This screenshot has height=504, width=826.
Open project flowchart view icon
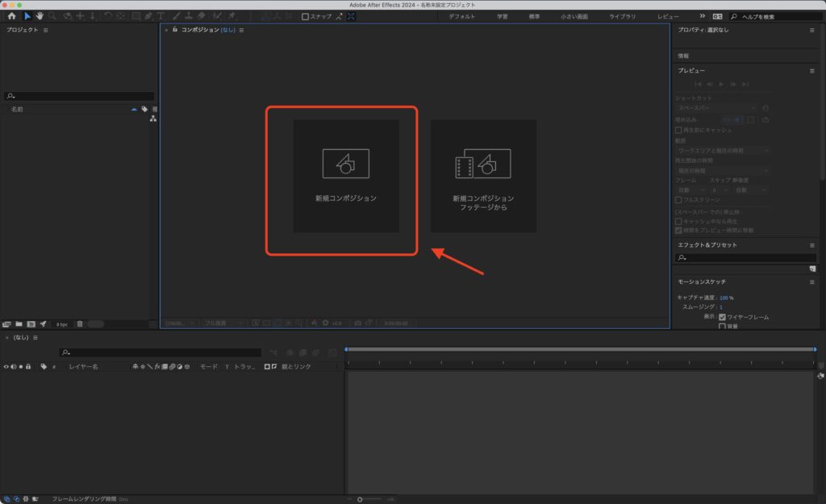pyautogui.click(x=152, y=119)
